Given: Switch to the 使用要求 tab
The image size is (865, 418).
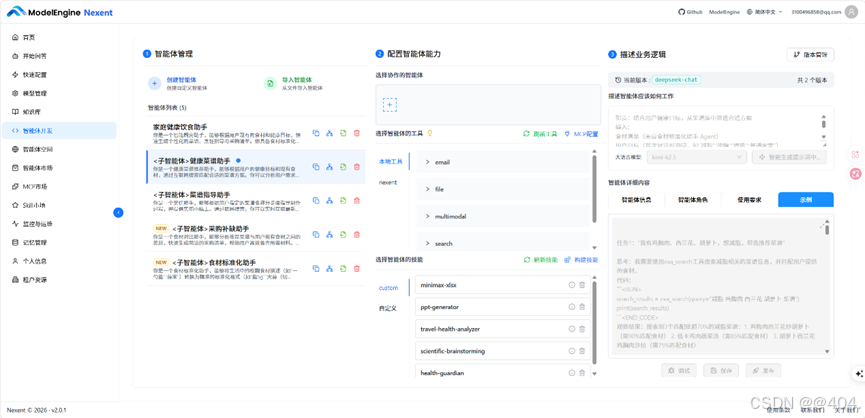Looking at the screenshot, I should (749, 200).
